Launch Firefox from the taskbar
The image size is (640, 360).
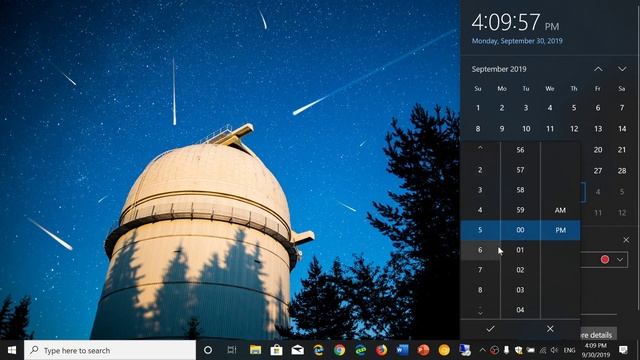tap(381, 350)
